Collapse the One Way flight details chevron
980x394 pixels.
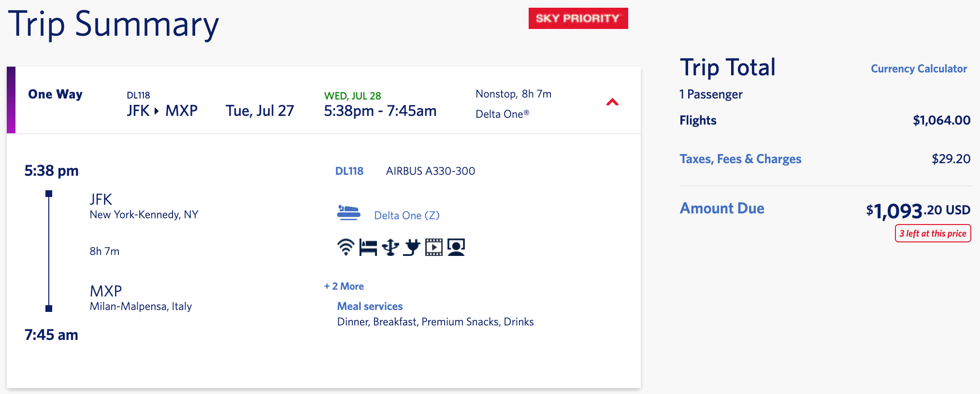pos(612,102)
